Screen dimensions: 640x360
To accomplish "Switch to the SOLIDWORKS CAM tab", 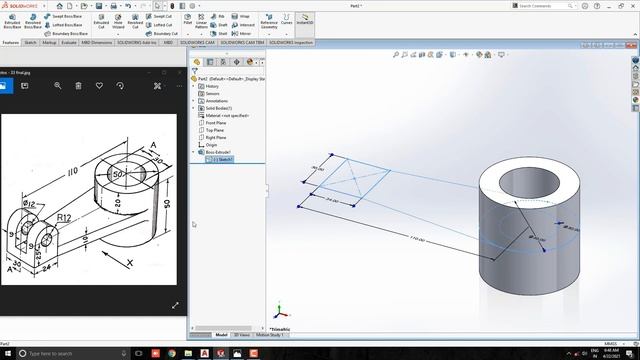I will 197,42.
